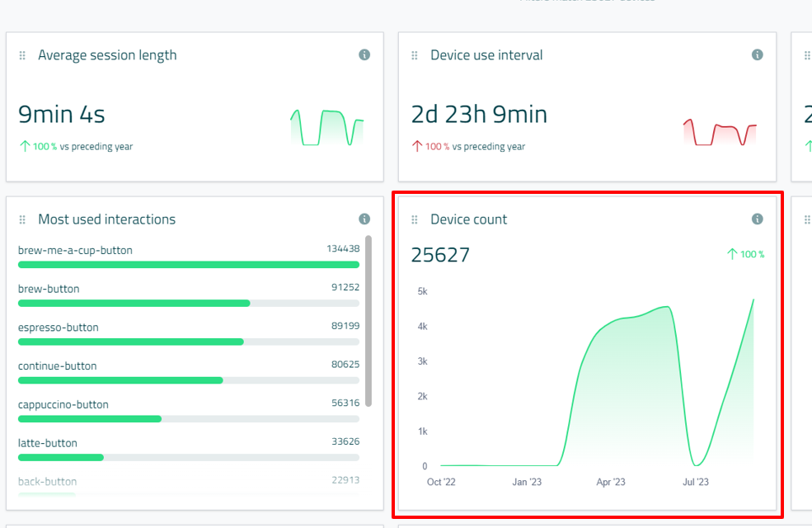Click the Most used interactions list scrollbar
The width and height of the screenshot is (812, 528).
368,322
